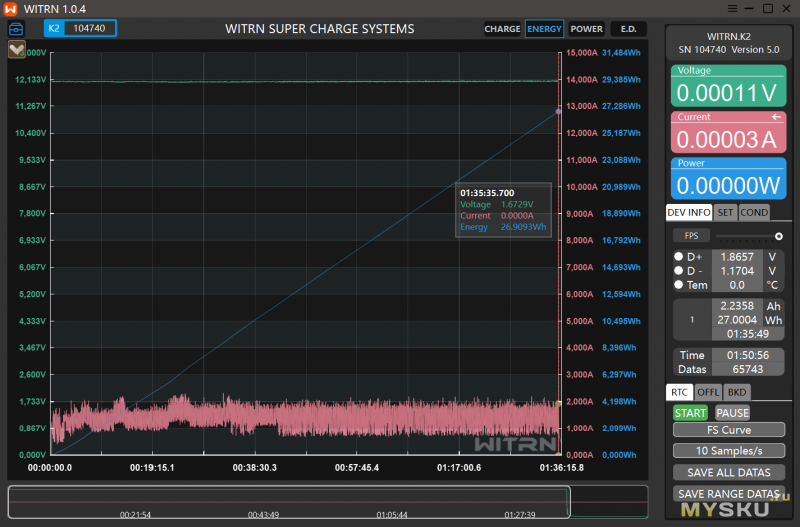Select the K2 104740 device tag

click(x=80, y=29)
